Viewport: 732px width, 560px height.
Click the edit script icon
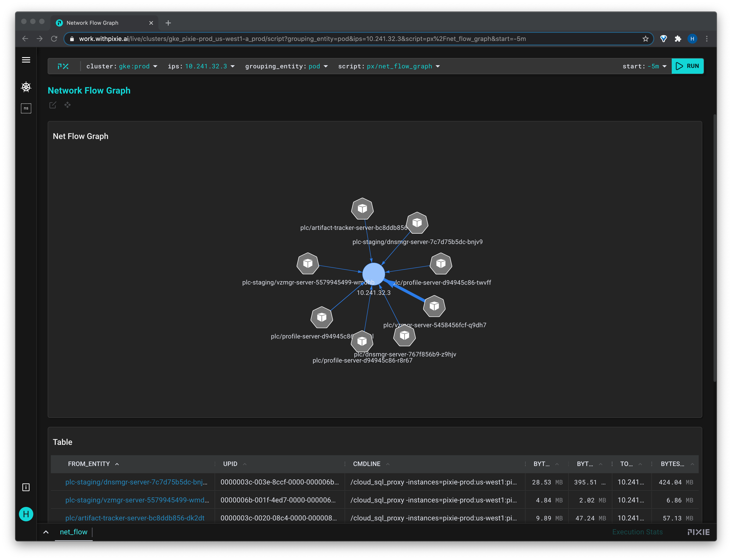[53, 105]
